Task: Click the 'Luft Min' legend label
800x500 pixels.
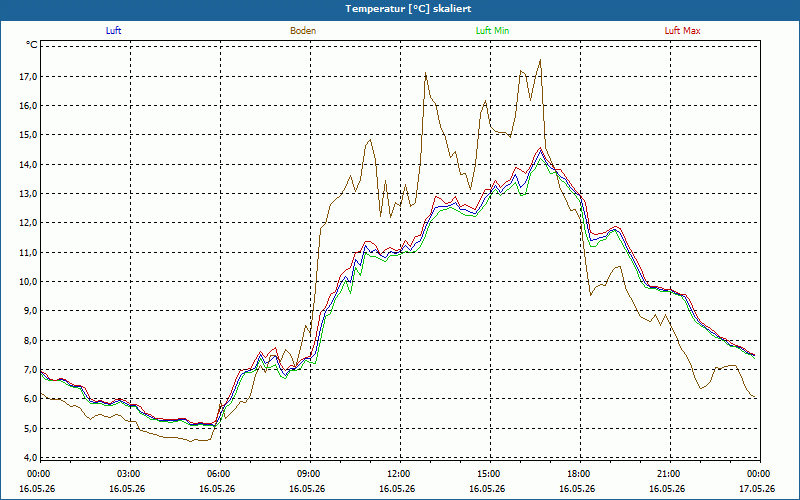Action: pyautogui.click(x=492, y=31)
